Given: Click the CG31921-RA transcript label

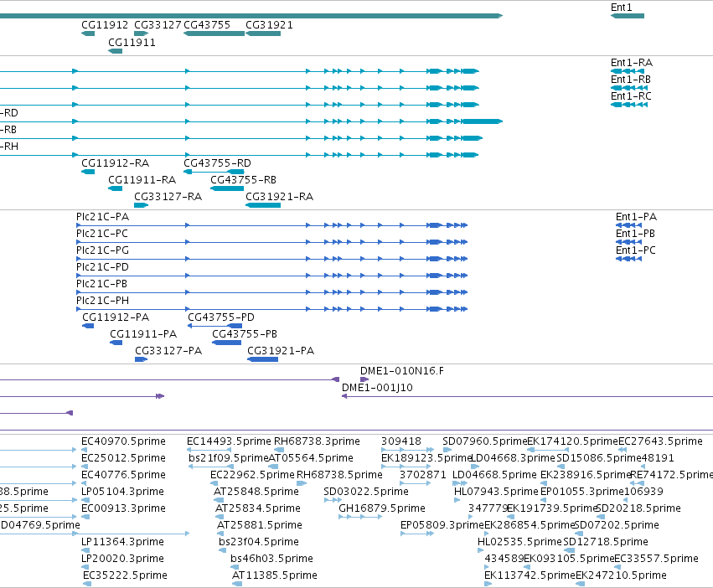Looking at the screenshot, I should point(279,197).
